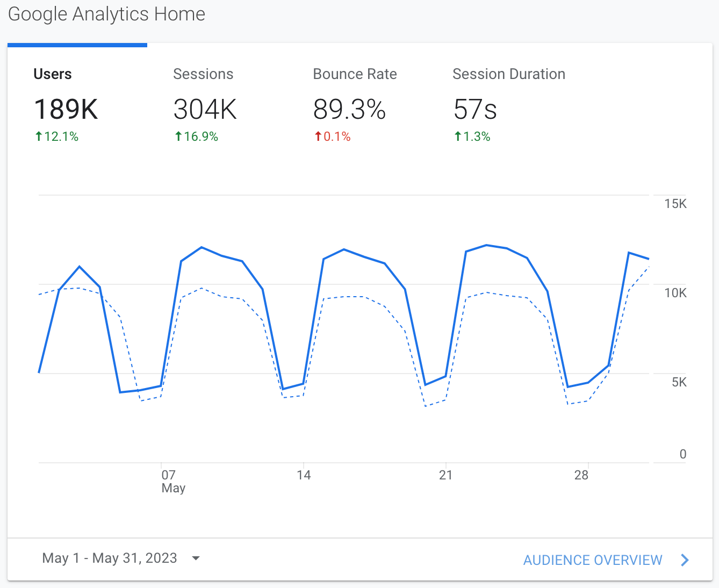Click the 89.3% bounce rate value

[349, 110]
